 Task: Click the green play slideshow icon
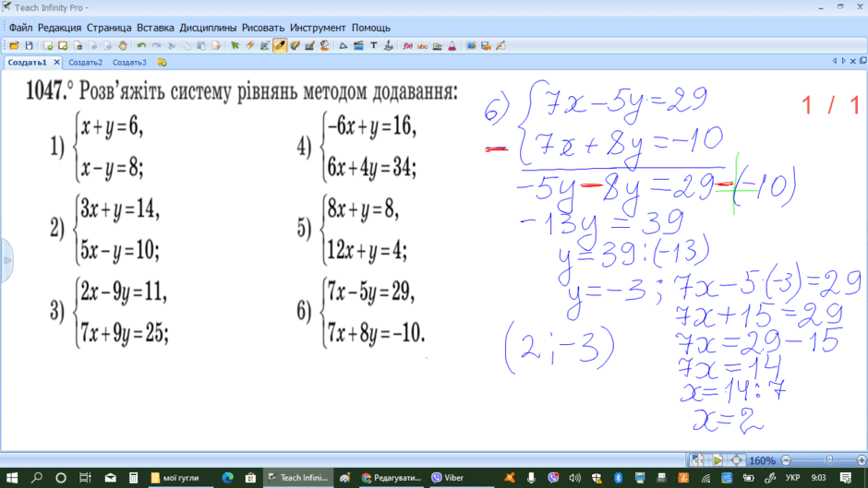point(717,460)
